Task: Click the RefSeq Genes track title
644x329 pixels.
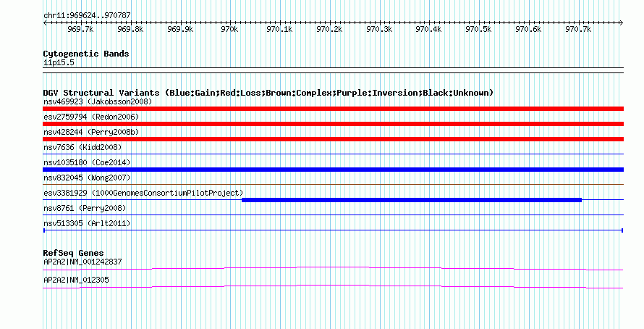Action: click(x=73, y=254)
